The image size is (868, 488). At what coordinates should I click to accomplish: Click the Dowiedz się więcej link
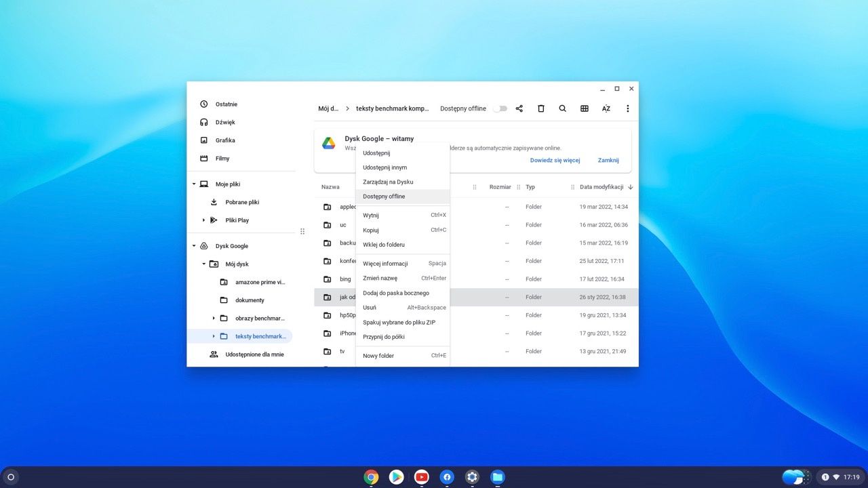point(555,161)
